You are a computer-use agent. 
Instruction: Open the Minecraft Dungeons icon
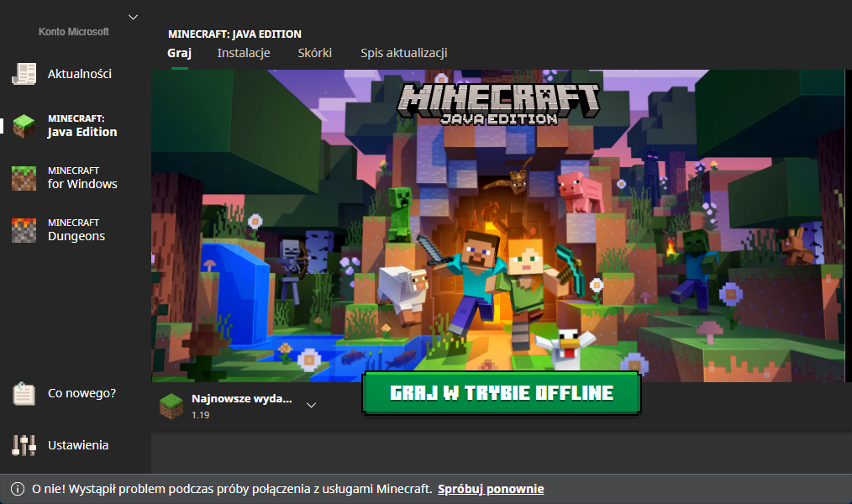pyautogui.click(x=24, y=230)
